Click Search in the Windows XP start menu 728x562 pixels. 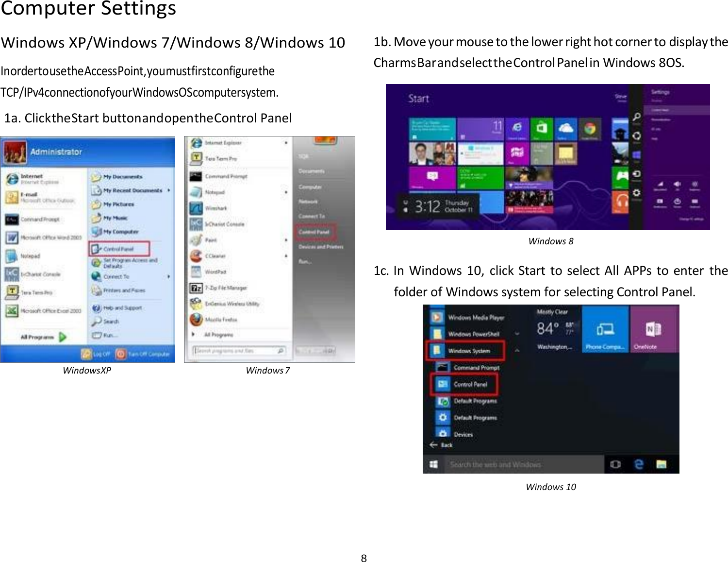pyautogui.click(x=105, y=322)
